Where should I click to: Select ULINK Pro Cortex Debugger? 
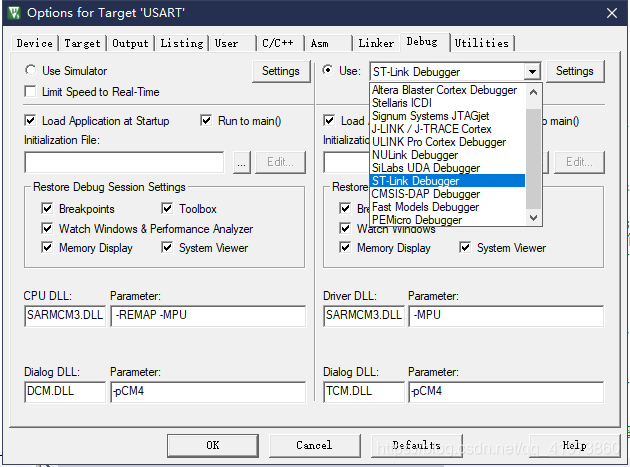tap(447, 142)
